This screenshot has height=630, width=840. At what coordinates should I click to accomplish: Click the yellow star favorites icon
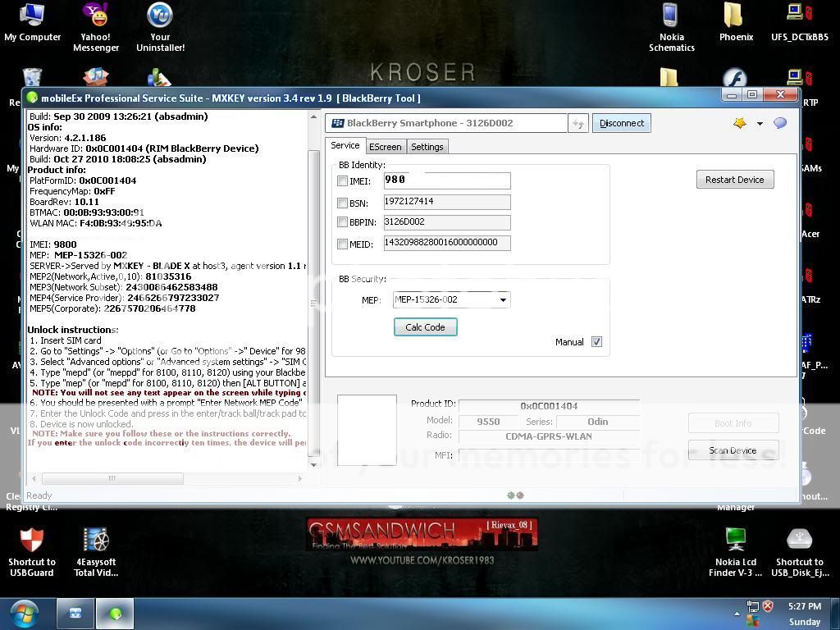(x=740, y=123)
